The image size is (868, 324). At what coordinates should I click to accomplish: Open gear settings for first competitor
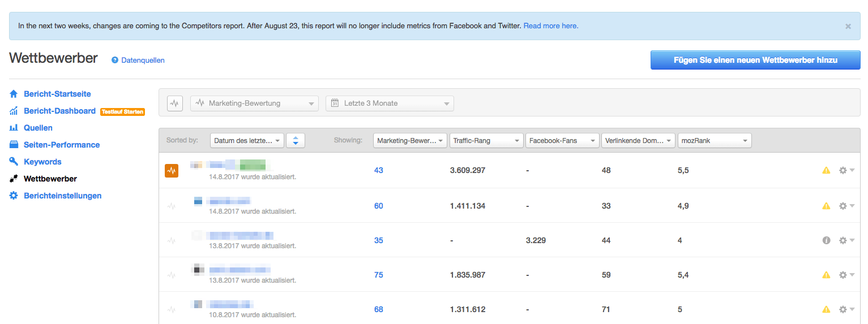click(x=846, y=170)
